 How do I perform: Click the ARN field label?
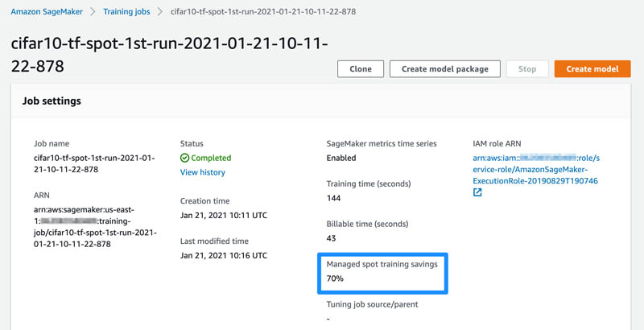(x=42, y=196)
